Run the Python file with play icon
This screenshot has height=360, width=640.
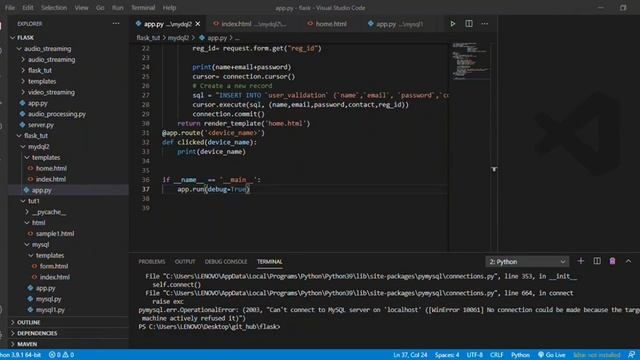(x=453, y=24)
